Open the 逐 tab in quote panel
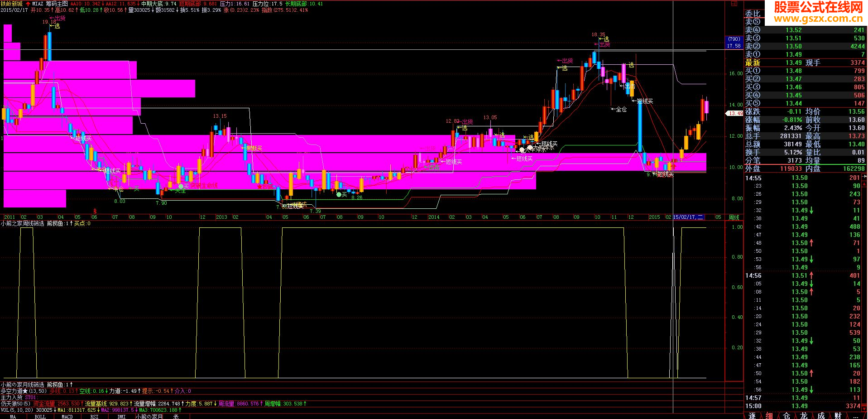This screenshot has width=868, height=419. click(x=752, y=415)
